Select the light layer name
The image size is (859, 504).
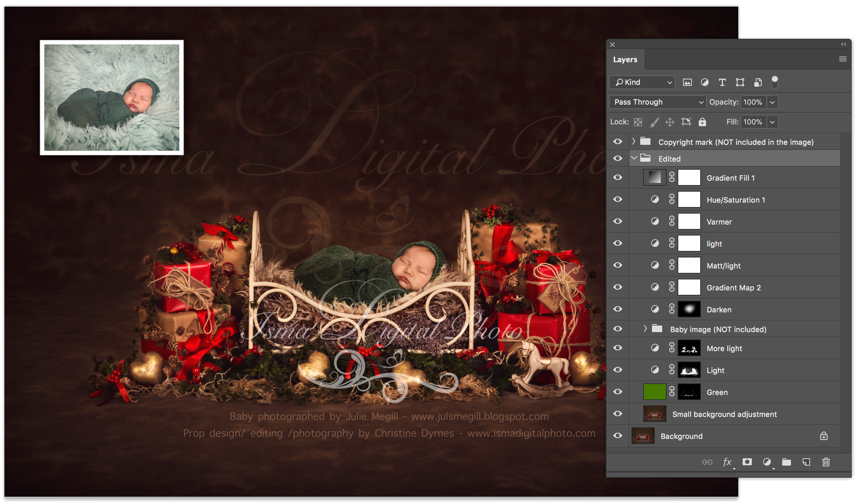tap(714, 244)
